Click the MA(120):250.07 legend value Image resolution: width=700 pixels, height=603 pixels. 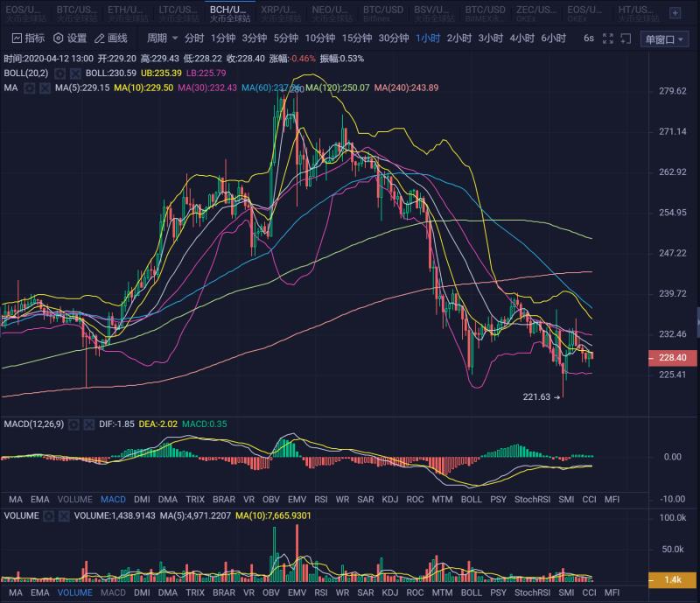[338, 88]
